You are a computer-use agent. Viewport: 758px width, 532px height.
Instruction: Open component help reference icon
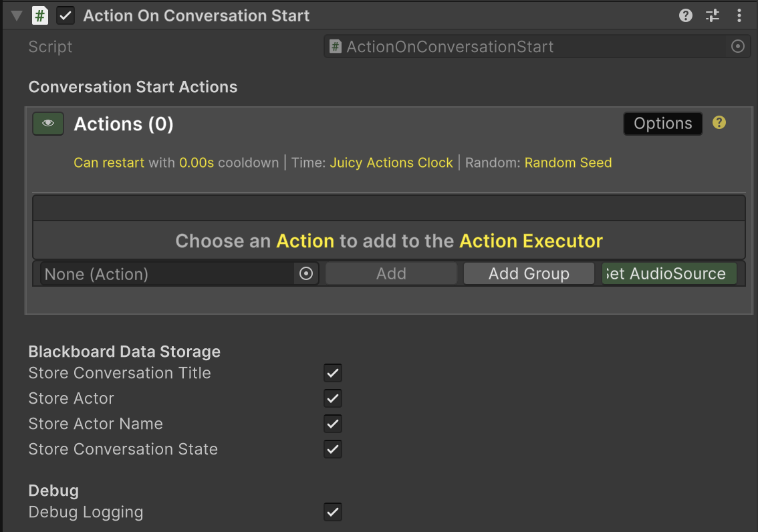tap(686, 16)
